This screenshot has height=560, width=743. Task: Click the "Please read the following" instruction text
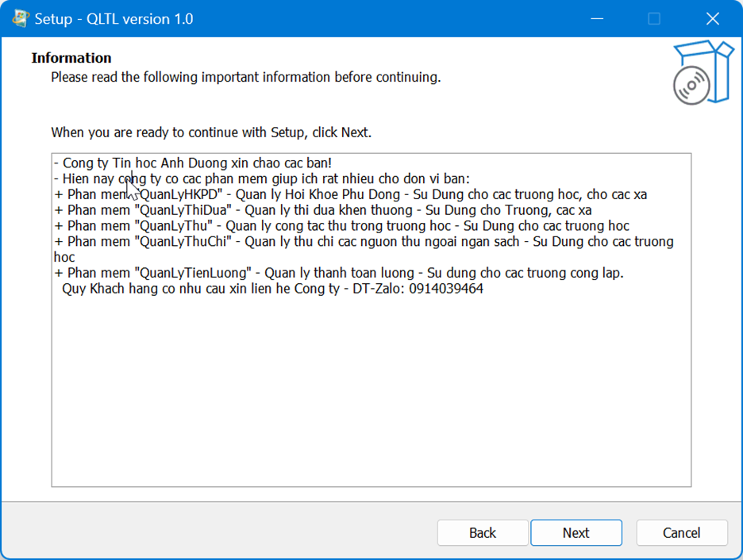click(245, 78)
